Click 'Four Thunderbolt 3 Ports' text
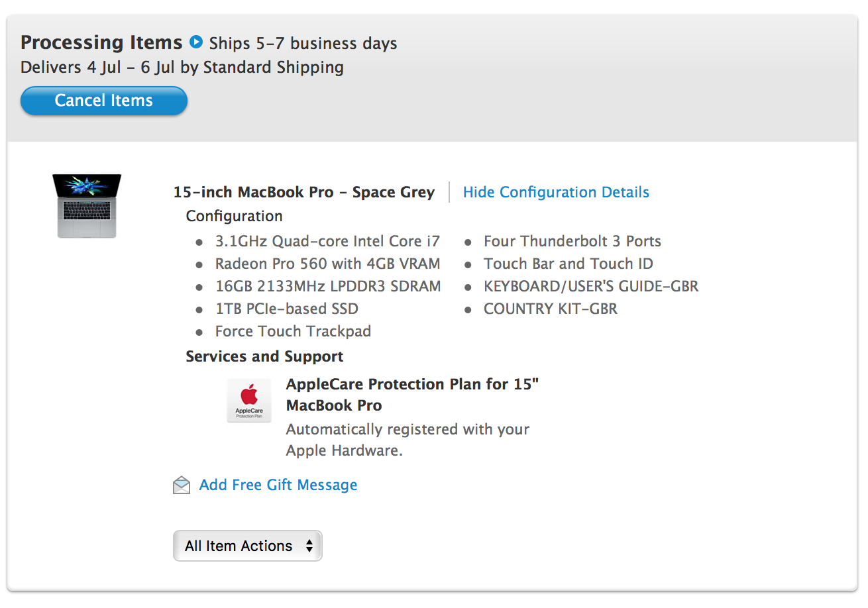868x608 pixels. [x=572, y=241]
